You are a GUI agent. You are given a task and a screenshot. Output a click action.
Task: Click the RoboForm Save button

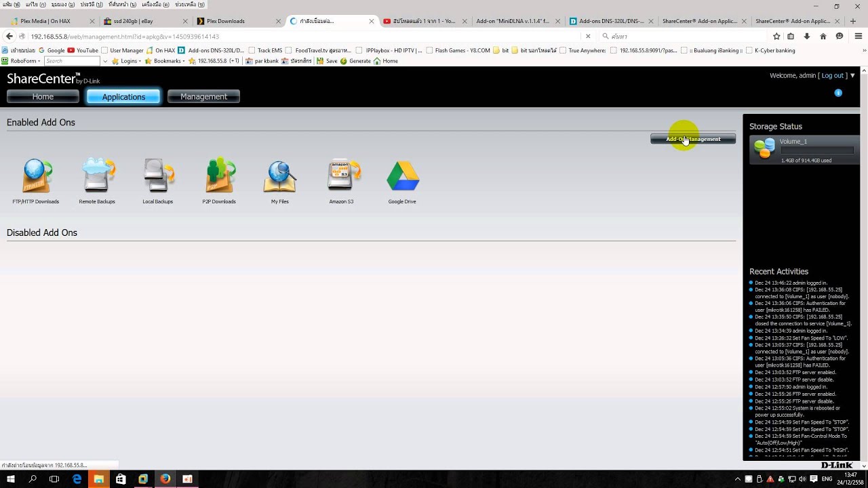pyautogui.click(x=327, y=61)
